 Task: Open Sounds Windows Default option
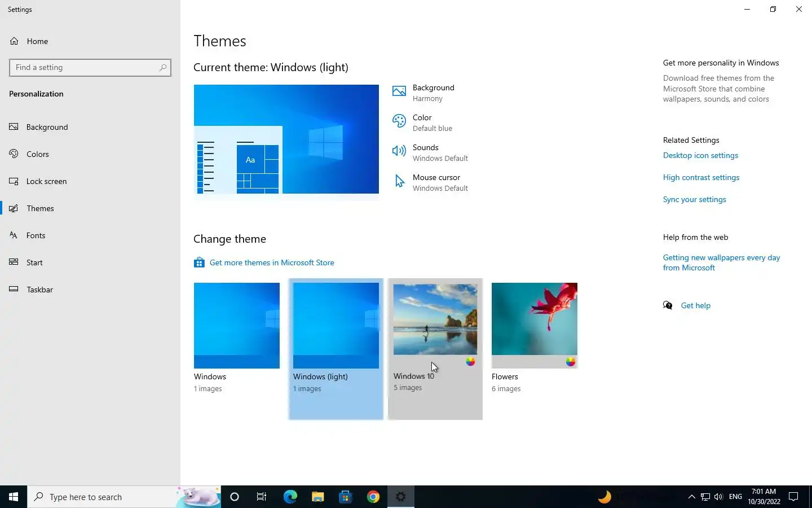click(x=440, y=152)
